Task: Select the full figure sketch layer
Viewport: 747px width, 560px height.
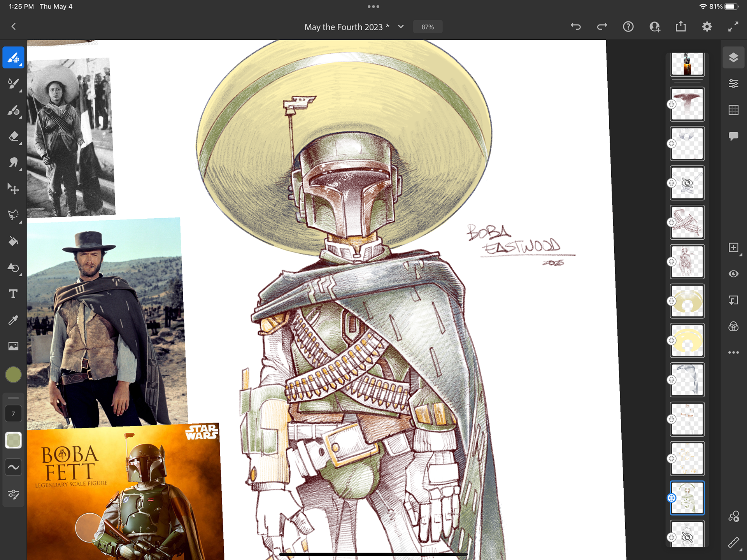Action: pyautogui.click(x=687, y=262)
